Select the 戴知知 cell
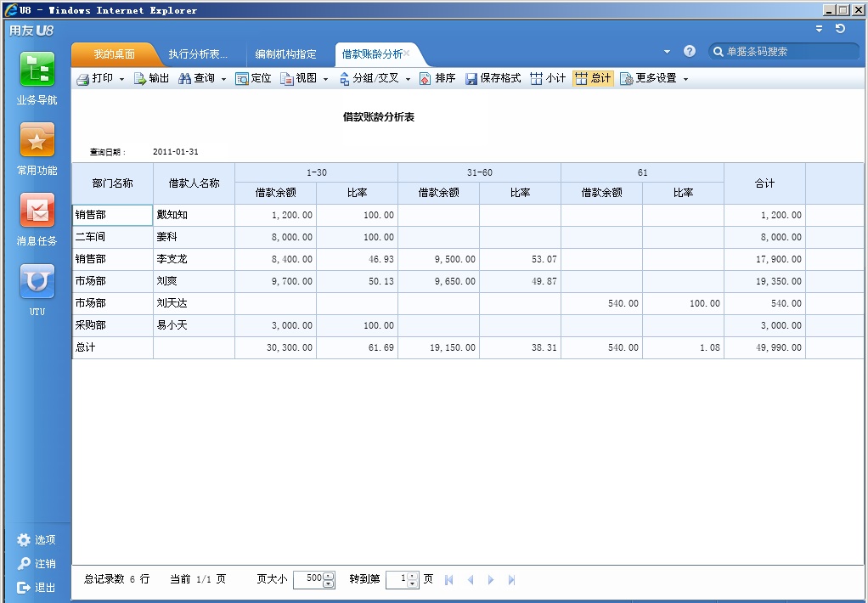 pyautogui.click(x=194, y=215)
